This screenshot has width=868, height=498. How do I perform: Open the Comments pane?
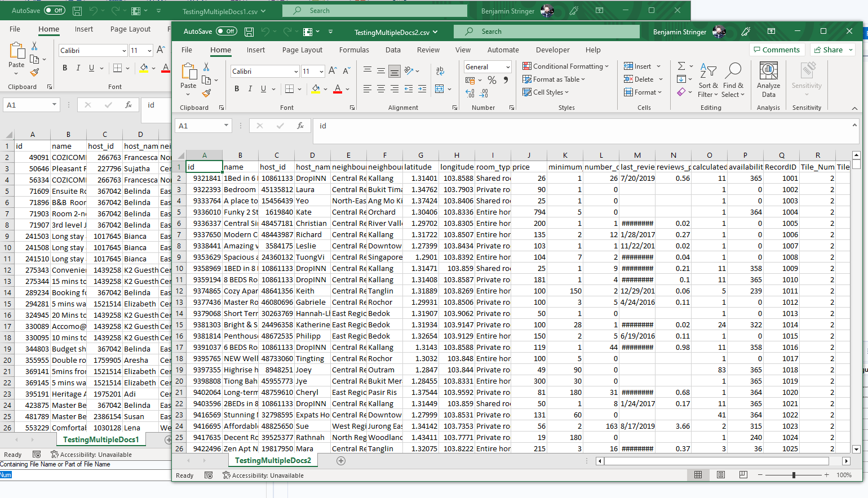coord(777,50)
